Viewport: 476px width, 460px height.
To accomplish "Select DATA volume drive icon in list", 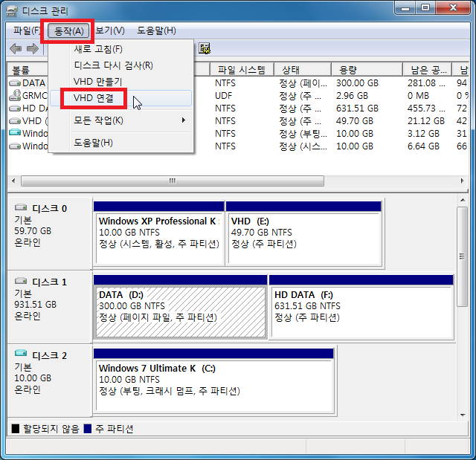I will pos(15,82).
